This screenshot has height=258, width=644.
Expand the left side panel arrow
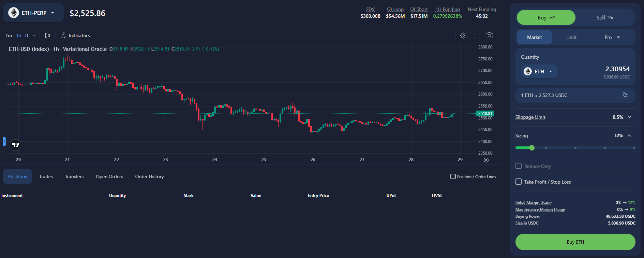4,141
